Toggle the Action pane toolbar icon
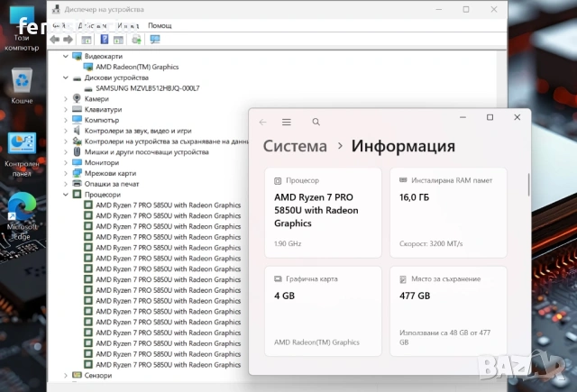 [118, 40]
